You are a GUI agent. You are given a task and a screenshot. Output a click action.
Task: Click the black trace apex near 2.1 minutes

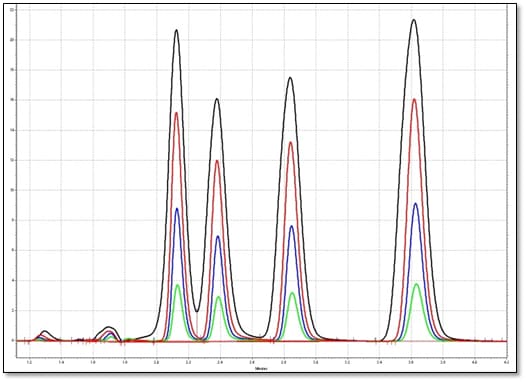click(176, 31)
